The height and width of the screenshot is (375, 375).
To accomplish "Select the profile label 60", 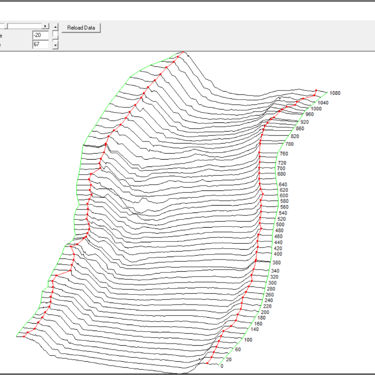I will (x=238, y=350).
